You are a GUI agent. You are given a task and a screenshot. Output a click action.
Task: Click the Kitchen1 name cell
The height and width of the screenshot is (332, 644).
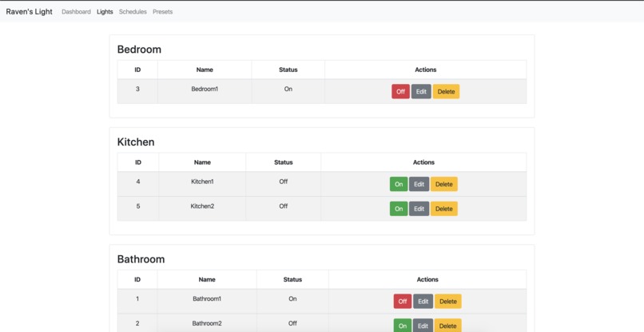pos(202,184)
